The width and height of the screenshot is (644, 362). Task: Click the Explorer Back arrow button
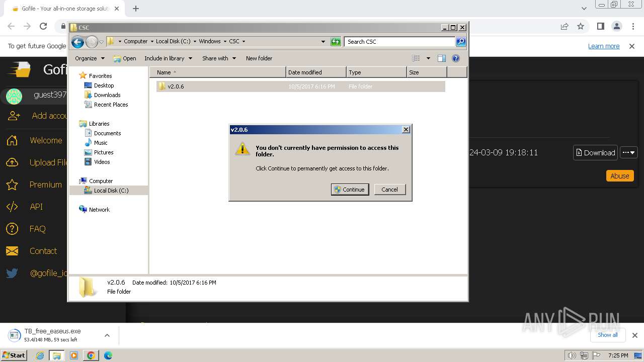[77, 42]
